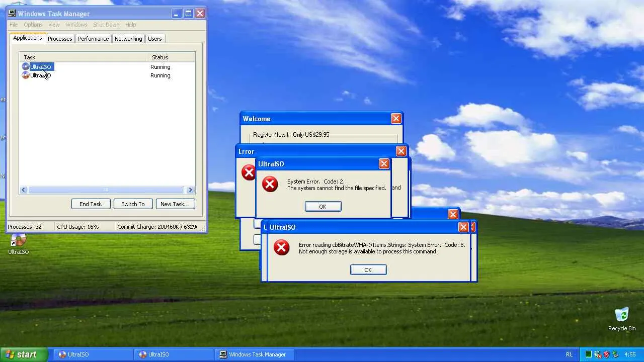This screenshot has width=644, height=362.
Task: Maximize the Windows Task Manager window
Action: (188, 14)
